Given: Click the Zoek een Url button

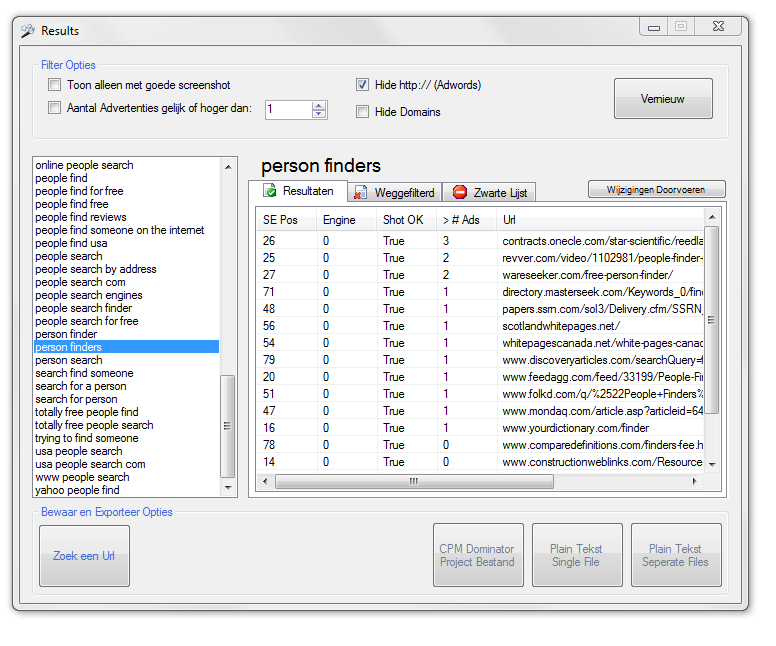Looking at the screenshot, I should point(84,556).
